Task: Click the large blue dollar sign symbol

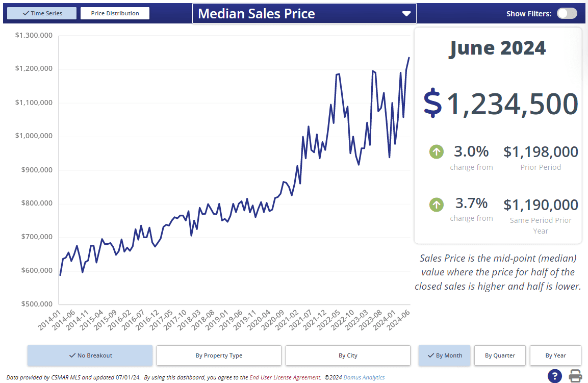Action: [432, 103]
